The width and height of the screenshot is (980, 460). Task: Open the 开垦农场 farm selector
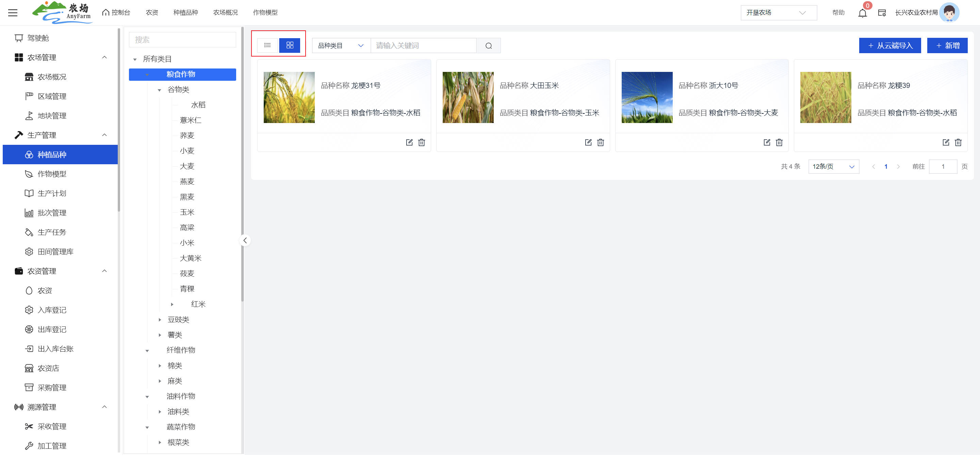click(x=778, y=13)
